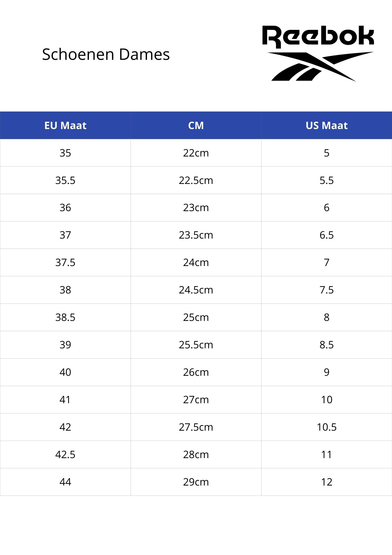
Task: Click EU size 38.5 cell
Action: point(65,317)
